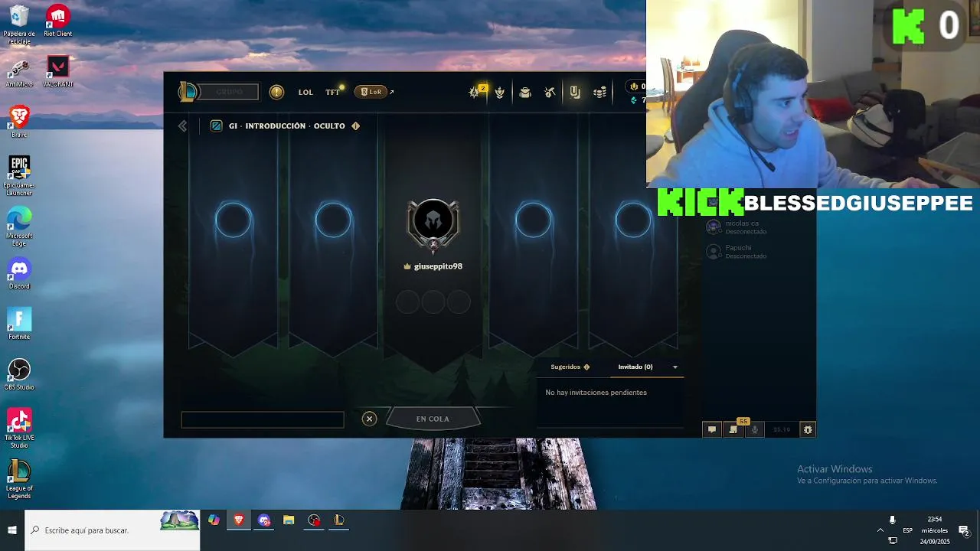Open VALORANT desktop shortcut
The width and height of the screenshot is (980, 551).
pyautogui.click(x=58, y=71)
